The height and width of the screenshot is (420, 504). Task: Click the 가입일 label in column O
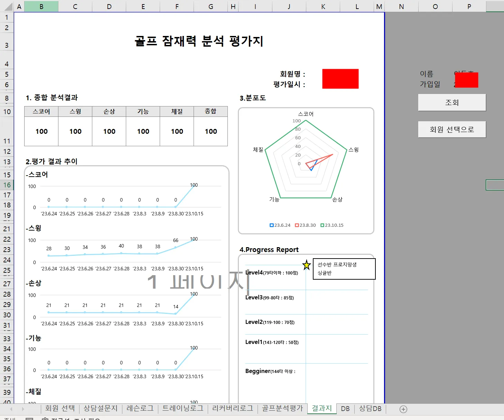[430, 84]
